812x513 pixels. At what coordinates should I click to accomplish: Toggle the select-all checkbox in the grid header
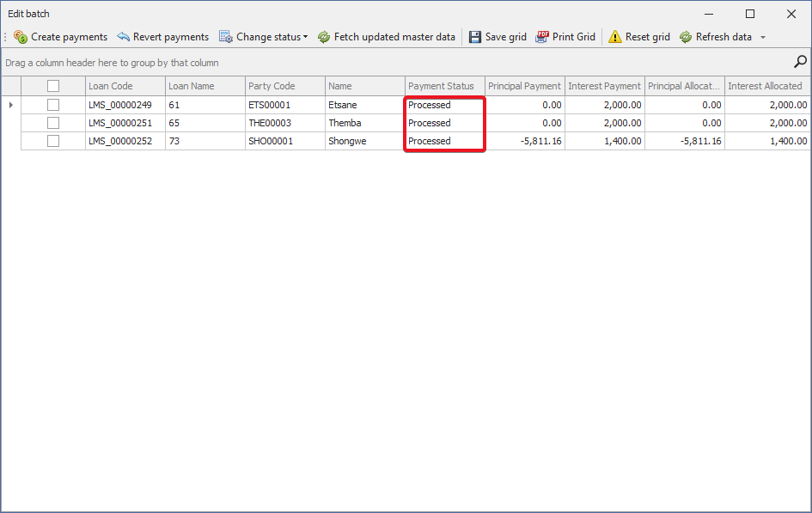pos(53,86)
